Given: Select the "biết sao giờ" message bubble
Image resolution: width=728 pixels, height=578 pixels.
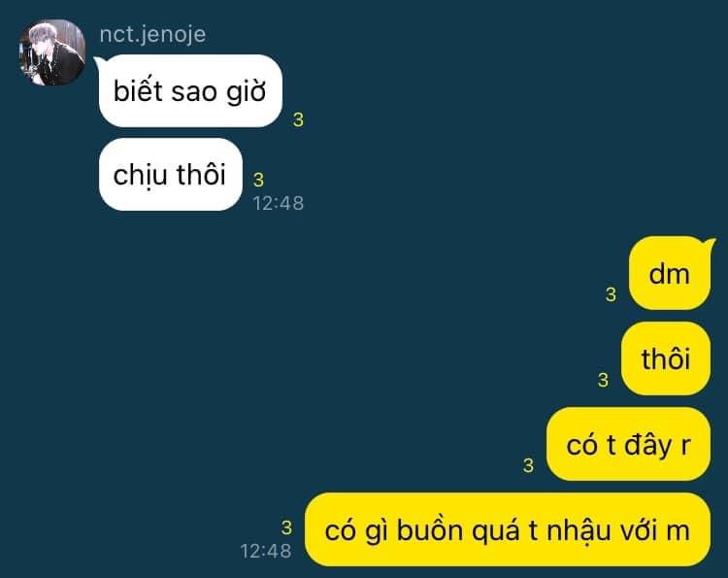Looking at the screenshot, I should click(190, 91).
